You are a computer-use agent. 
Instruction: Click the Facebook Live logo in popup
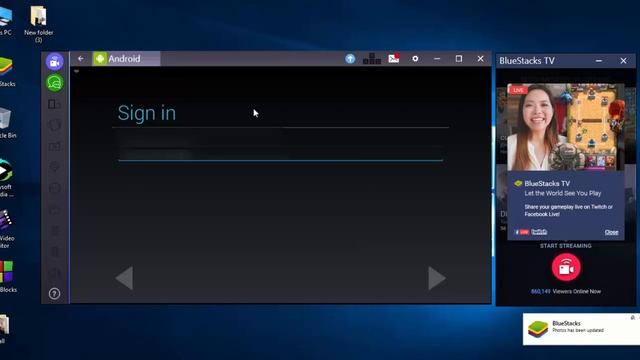(522, 232)
